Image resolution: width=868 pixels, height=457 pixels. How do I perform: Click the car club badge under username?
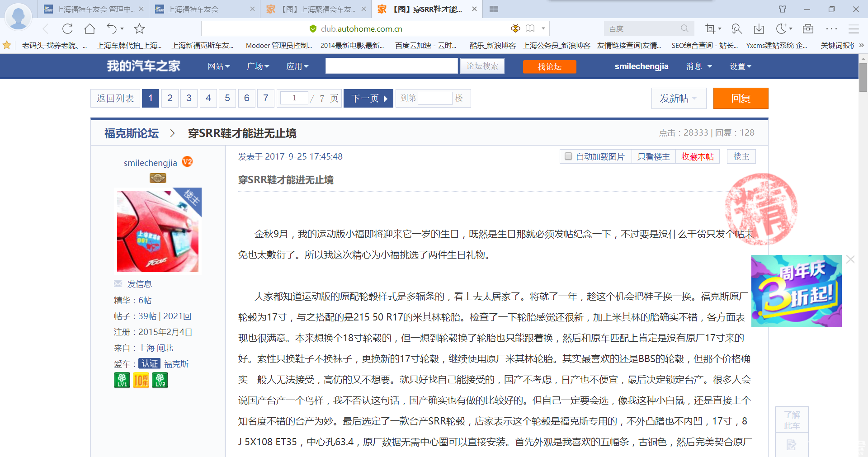click(x=158, y=179)
